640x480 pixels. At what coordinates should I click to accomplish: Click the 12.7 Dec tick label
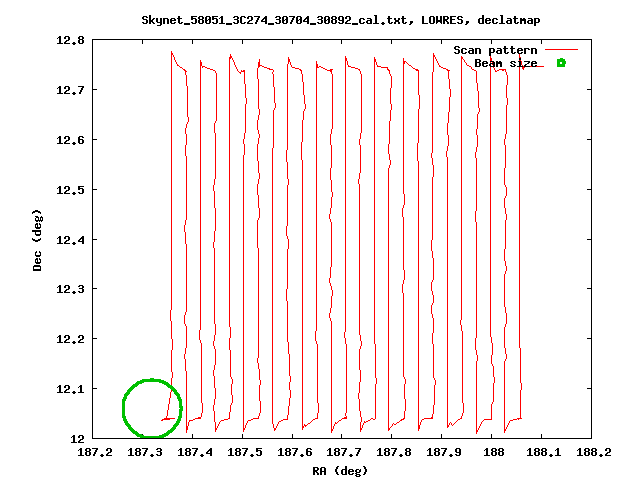click(x=70, y=90)
